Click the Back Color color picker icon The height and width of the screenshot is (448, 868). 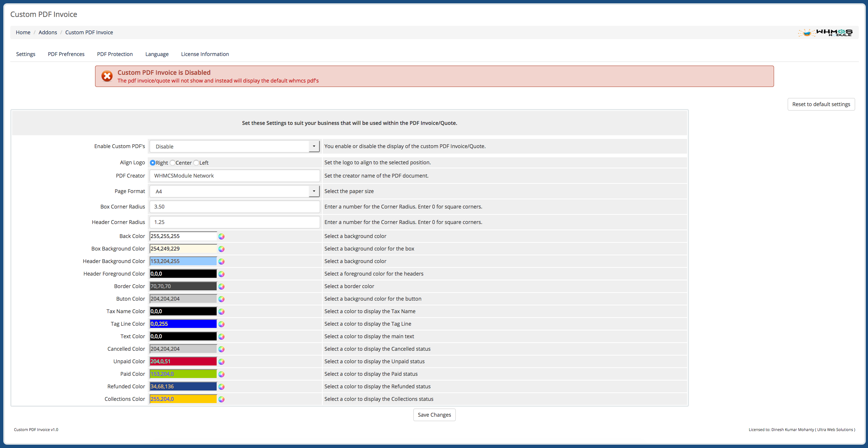tap(221, 235)
